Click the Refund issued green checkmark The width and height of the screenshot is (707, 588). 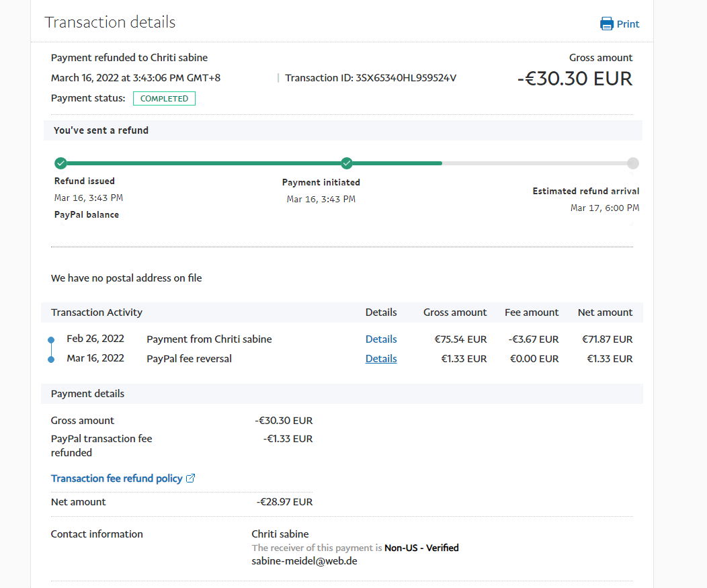click(60, 163)
